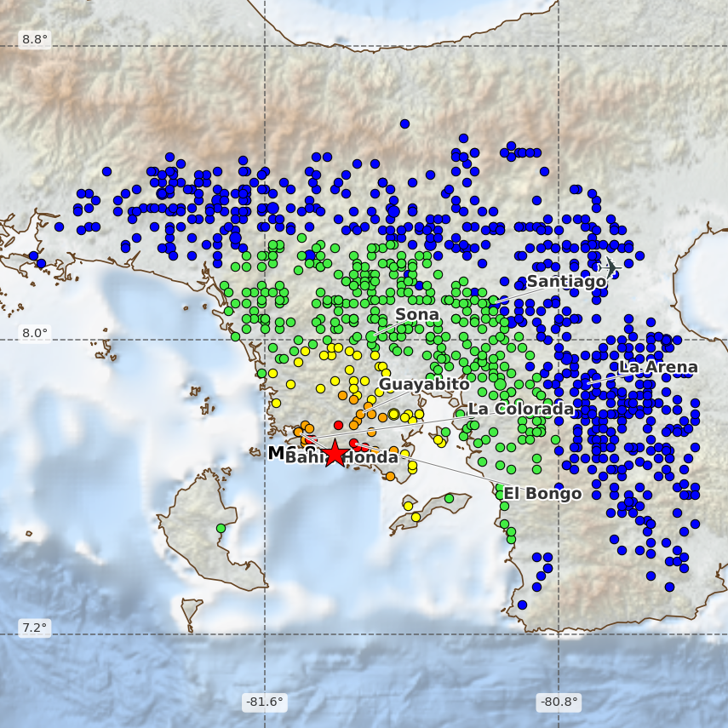This screenshot has height=728, width=728.
Task: Click the 8.0° latitude axis label
Action: tap(35, 334)
